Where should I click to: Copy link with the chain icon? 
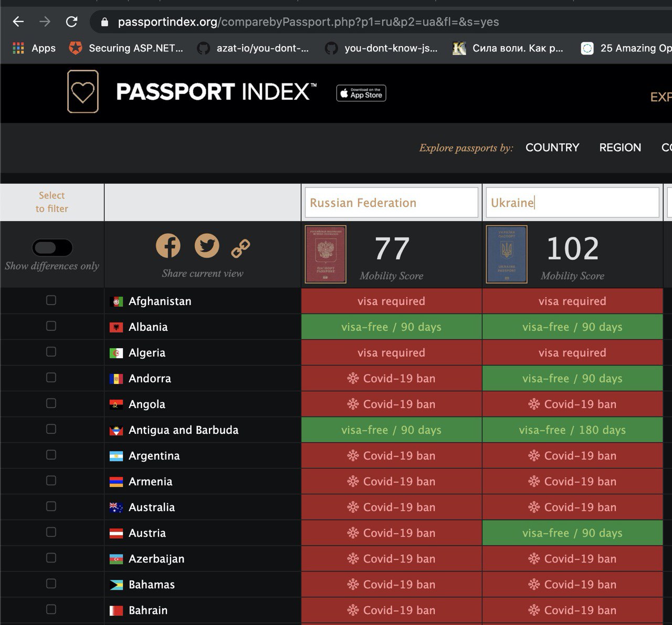pos(240,248)
